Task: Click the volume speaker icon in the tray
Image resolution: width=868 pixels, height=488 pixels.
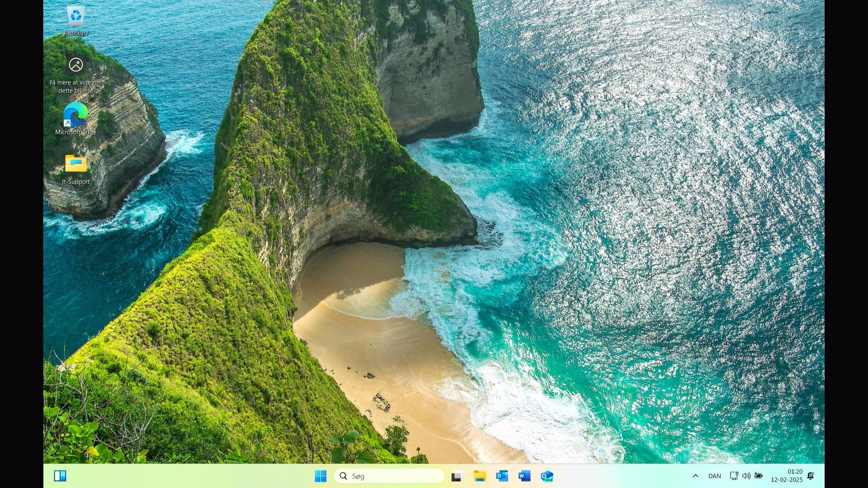Action: (746, 476)
